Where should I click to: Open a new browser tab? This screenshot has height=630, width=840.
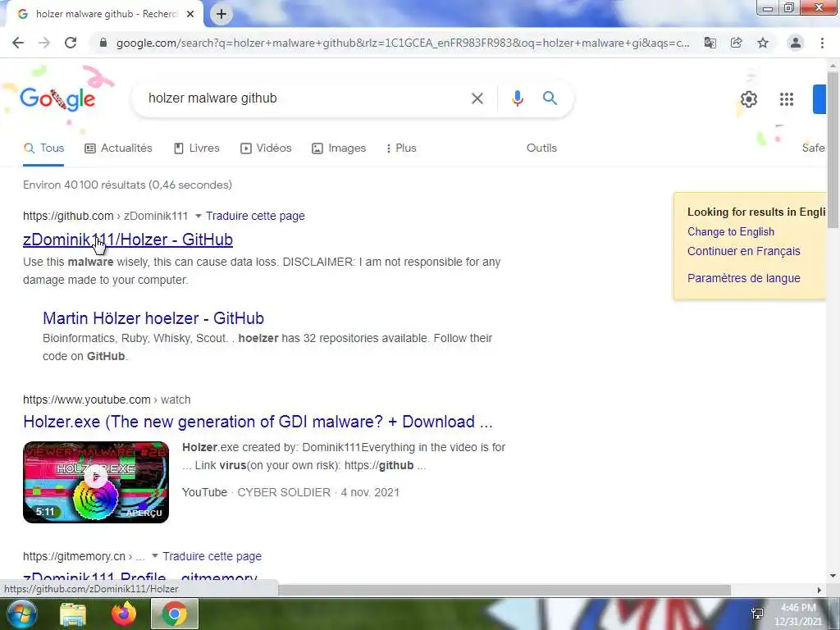(221, 14)
